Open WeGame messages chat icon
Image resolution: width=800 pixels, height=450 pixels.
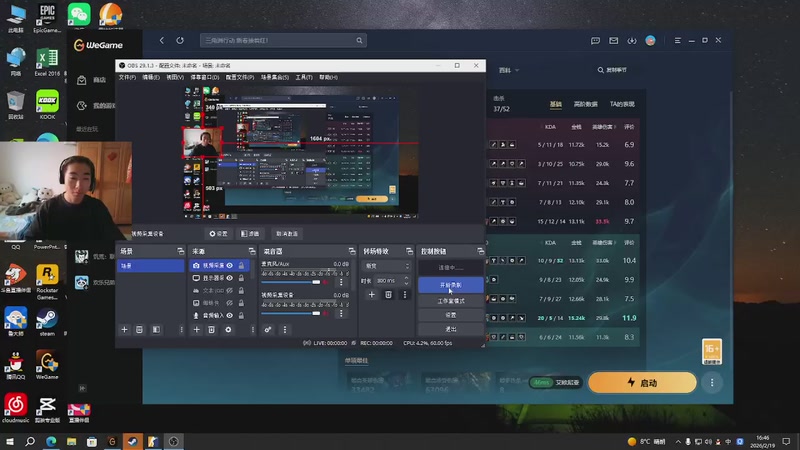click(595, 40)
